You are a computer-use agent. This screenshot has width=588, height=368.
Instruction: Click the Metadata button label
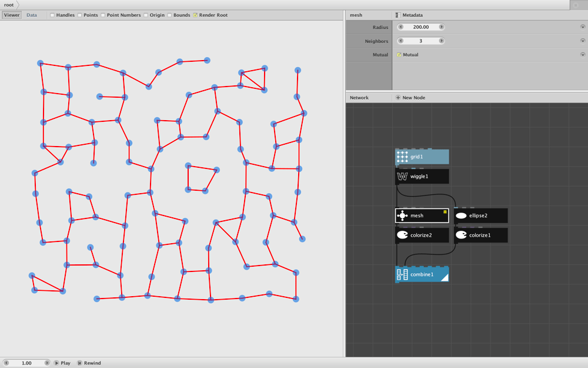tap(413, 15)
